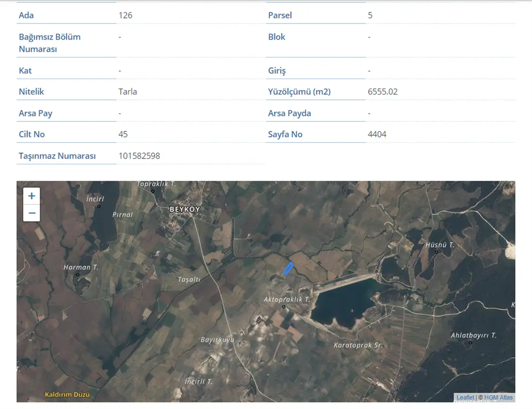Zoom in on the map
The image size is (532, 409).
pos(32,196)
